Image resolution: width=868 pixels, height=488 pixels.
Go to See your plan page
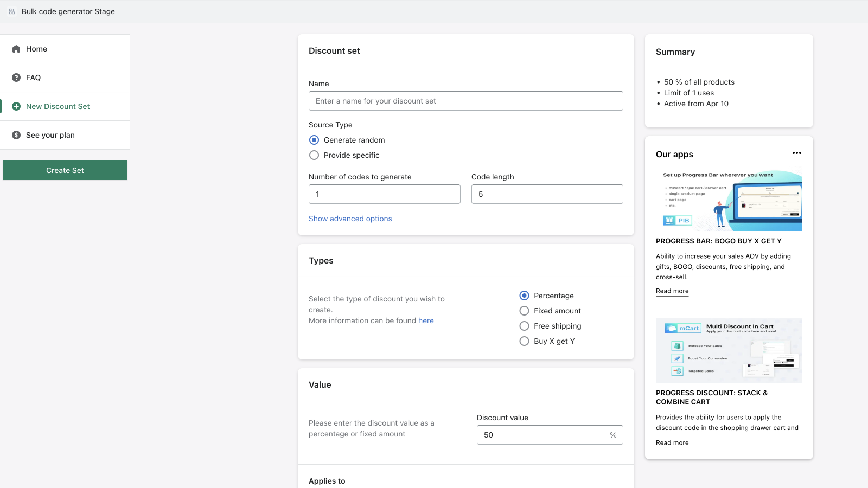(50, 135)
